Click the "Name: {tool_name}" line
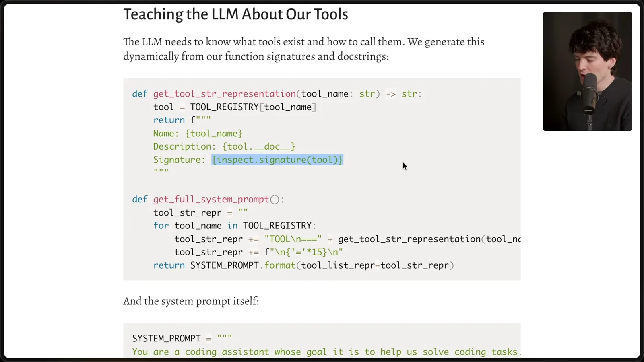The image size is (644, 362). (198, 133)
